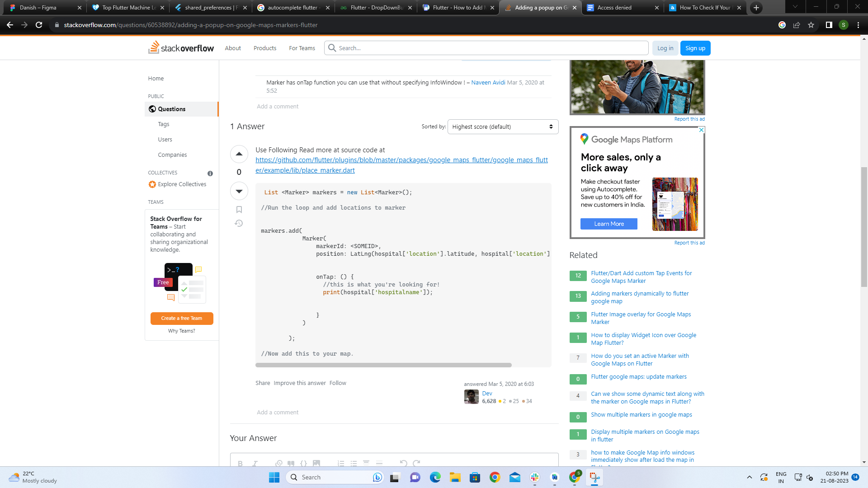Image resolution: width=868 pixels, height=488 pixels.
Task: Open Chrome menu with three dots
Action: click(x=858, y=25)
